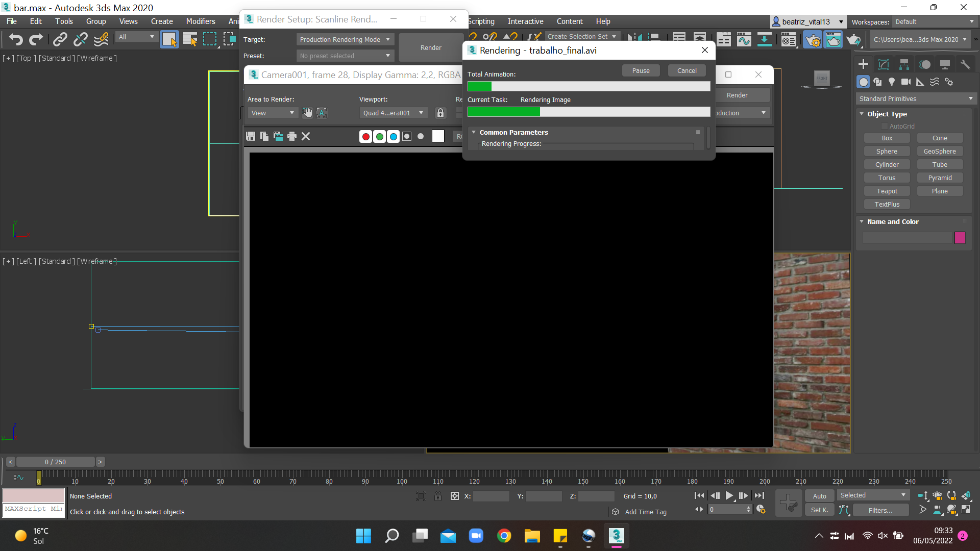Open the Curve Editor icon
Image resolution: width=980 pixels, height=551 pixels.
point(744,39)
